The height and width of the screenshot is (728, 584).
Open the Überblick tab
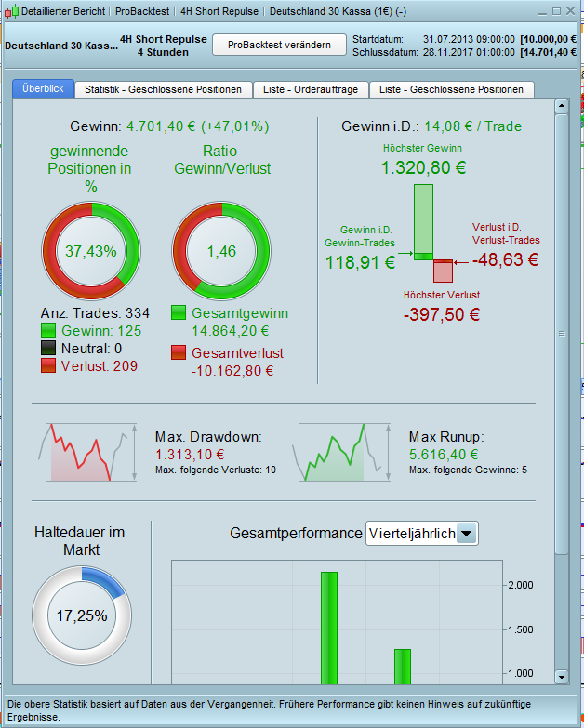point(43,88)
